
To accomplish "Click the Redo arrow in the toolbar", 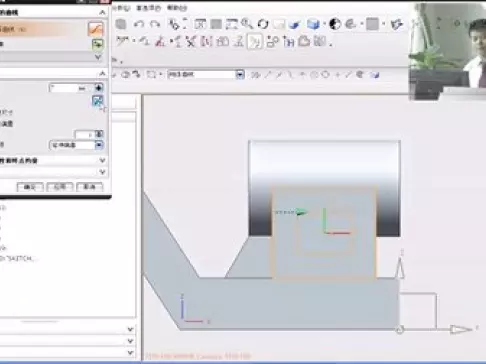I will (x=155, y=24).
